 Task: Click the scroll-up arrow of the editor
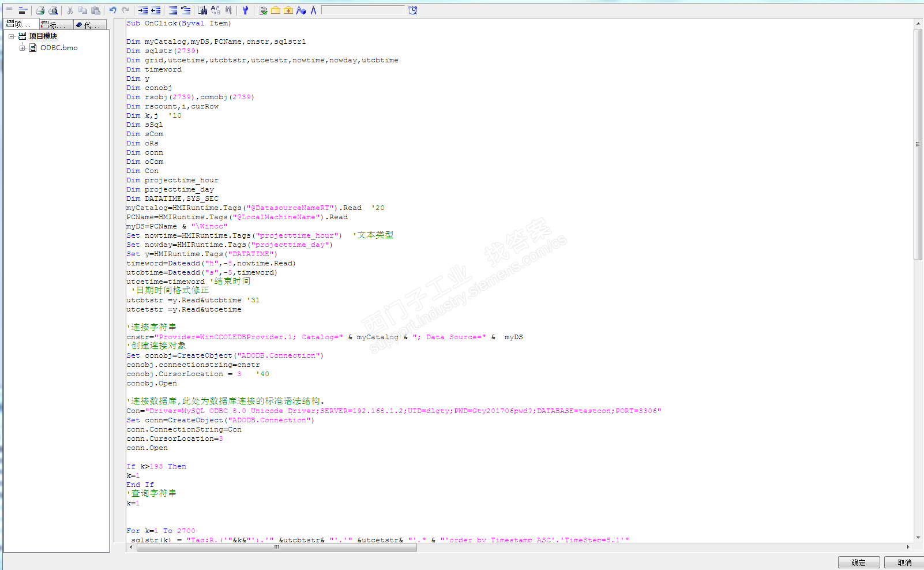pos(918,24)
